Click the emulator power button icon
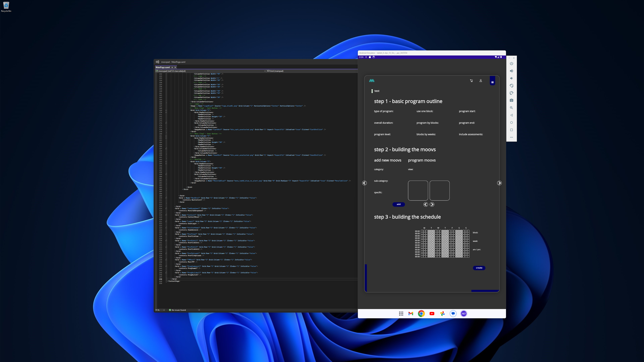The width and height of the screenshot is (644, 362). coord(512,64)
